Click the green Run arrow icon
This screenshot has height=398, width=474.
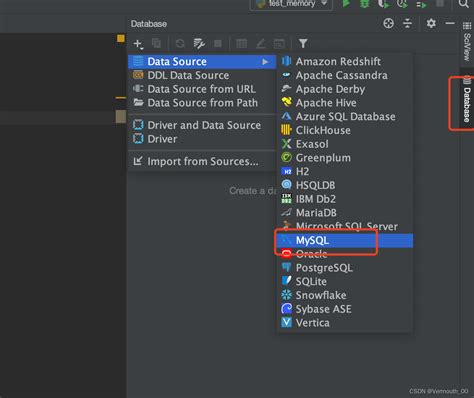346,3
